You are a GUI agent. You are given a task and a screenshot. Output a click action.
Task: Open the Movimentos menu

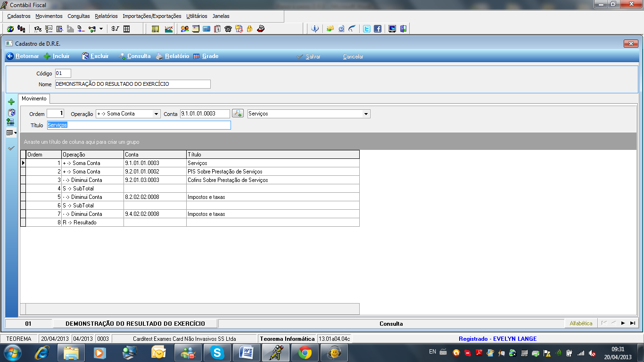[x=49, y=16]
